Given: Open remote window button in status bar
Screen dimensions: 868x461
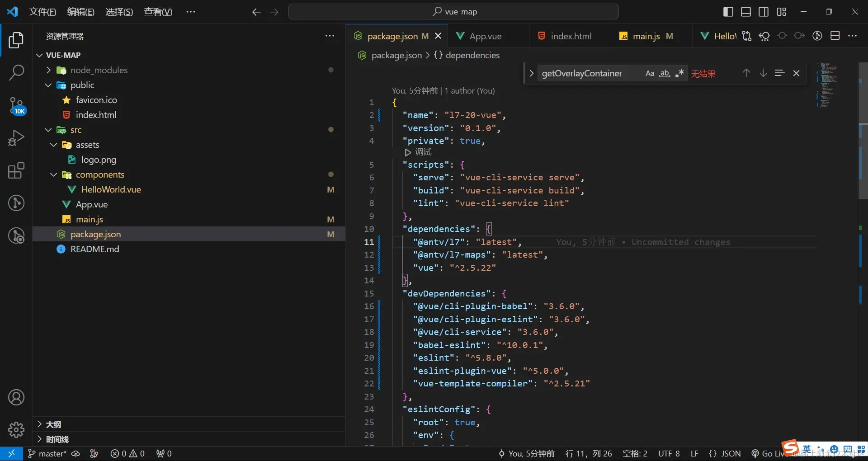Looking at the screenshot, I should click(11, 453).
